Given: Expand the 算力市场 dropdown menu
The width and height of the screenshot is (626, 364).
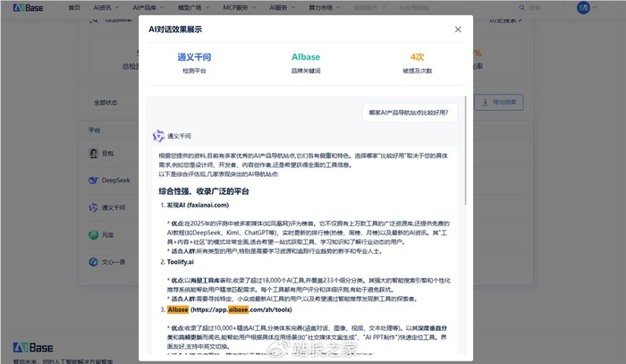Looking at the screenshot, I should pos(325,7).
